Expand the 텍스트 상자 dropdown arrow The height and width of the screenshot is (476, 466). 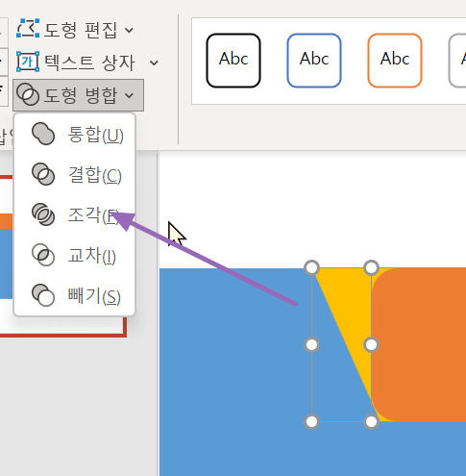click(x=154, y=63)
